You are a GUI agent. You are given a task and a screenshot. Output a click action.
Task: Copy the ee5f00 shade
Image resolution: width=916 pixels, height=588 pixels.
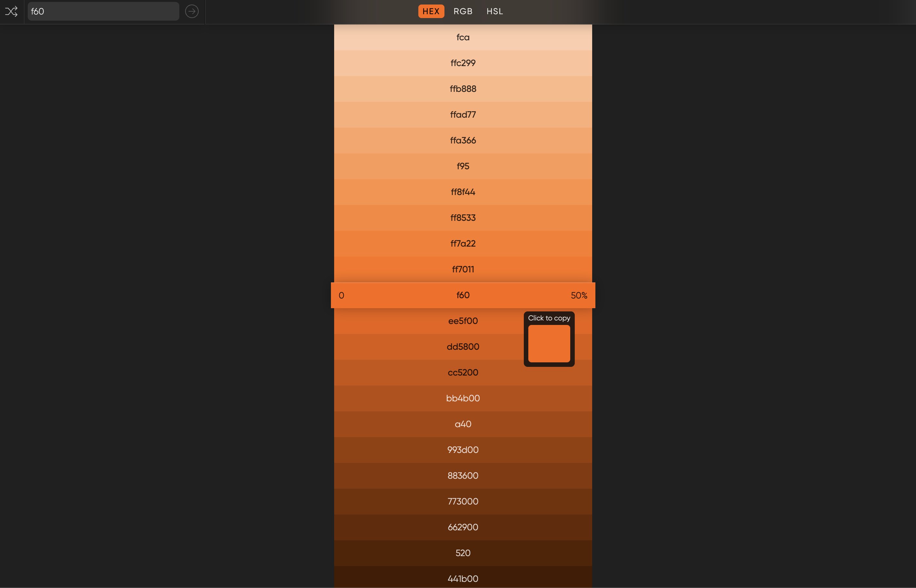coord(463,321)
